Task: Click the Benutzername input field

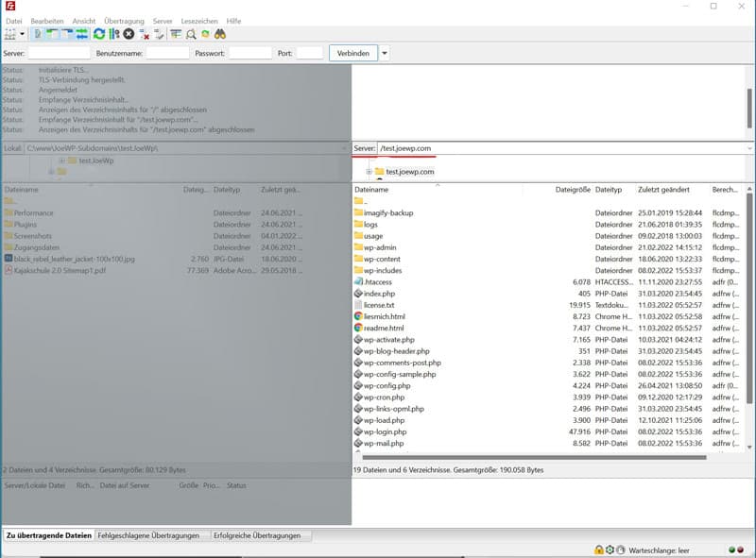Action: (x=167, y=54)
